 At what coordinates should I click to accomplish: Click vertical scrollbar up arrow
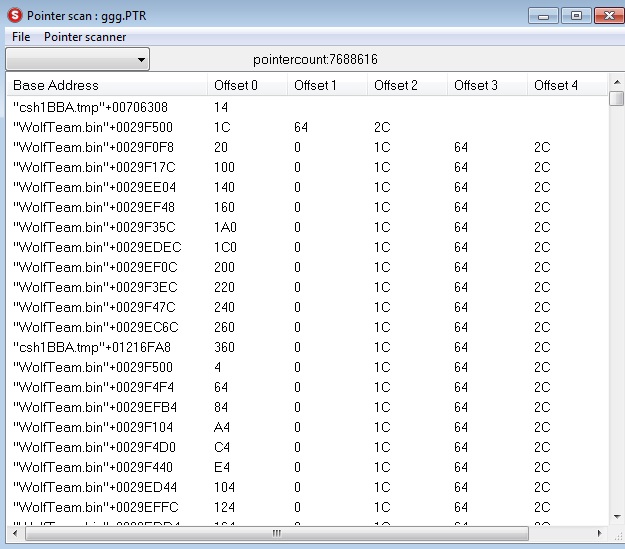(x=617, y=82)
